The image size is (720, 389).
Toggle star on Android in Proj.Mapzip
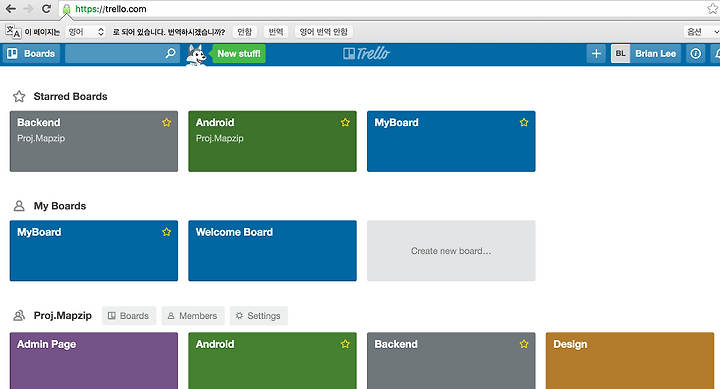345,344
